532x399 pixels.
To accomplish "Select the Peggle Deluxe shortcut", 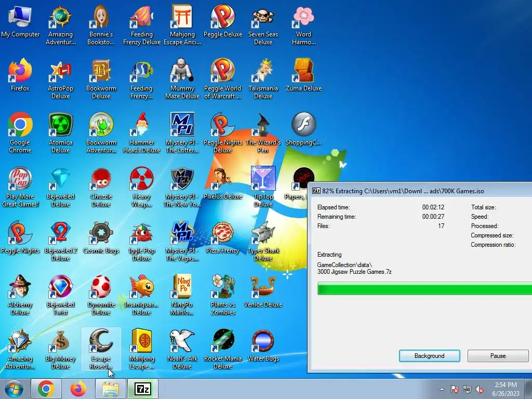I will tap(222, 21).
